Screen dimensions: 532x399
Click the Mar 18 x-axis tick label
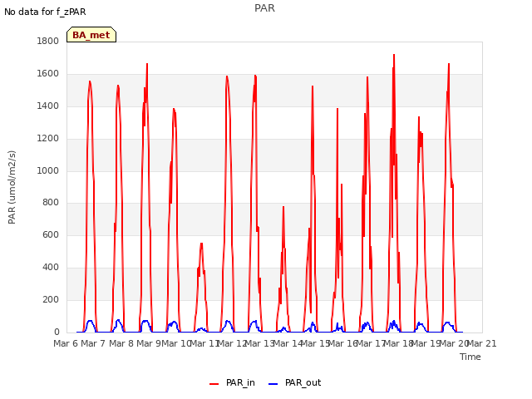(398, 343)
